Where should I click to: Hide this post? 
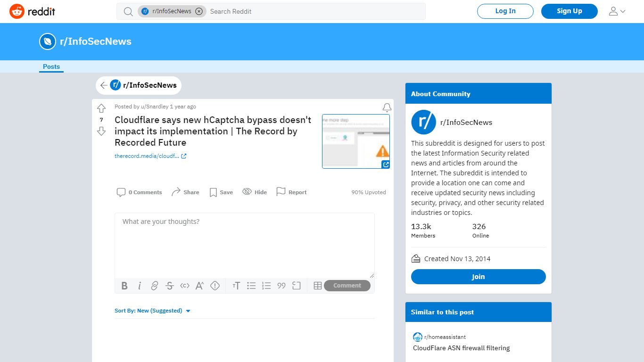(255, 192)
